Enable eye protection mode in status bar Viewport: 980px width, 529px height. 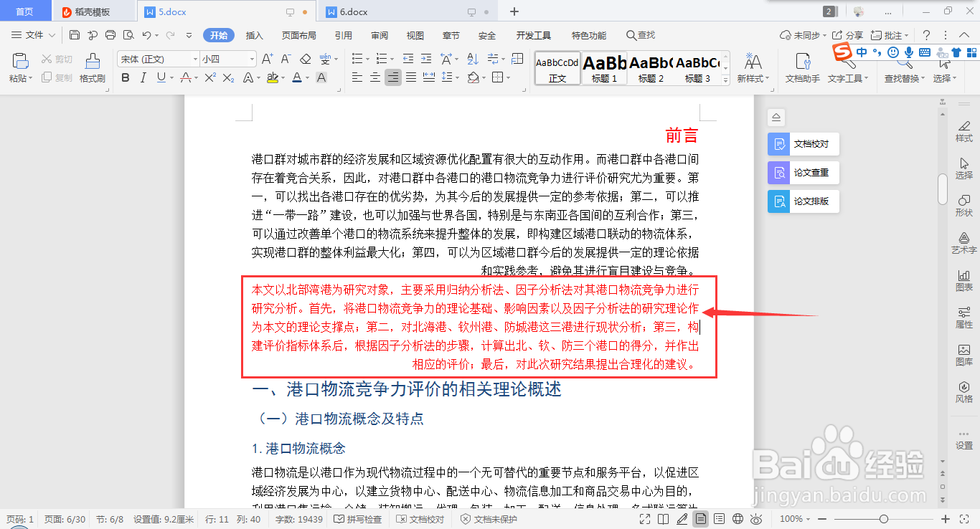click(x=755, y=518)
